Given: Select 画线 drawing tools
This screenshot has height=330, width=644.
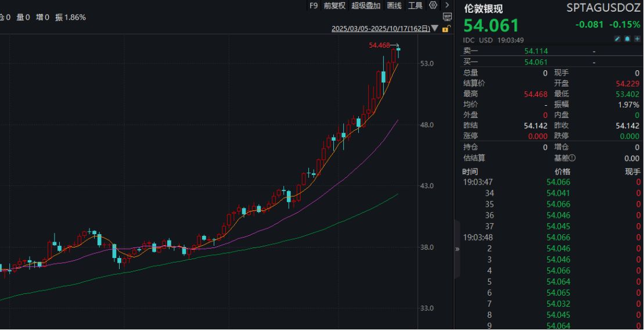Looking at the screenshot, I should [x=394, y=5].
